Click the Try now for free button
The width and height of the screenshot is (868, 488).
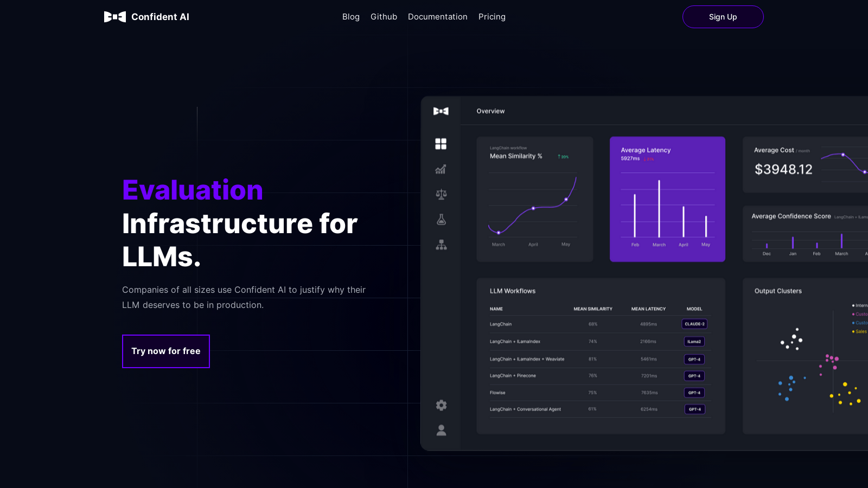(166, 351)
